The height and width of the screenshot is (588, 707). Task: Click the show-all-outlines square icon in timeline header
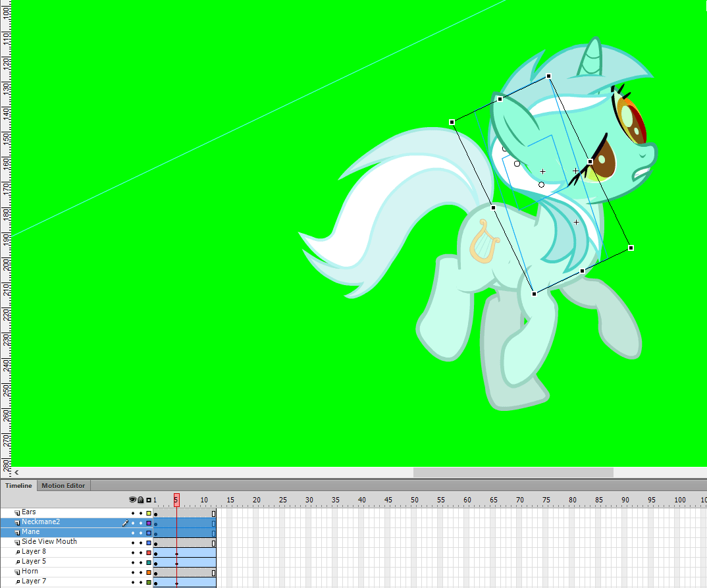(149, 500)
